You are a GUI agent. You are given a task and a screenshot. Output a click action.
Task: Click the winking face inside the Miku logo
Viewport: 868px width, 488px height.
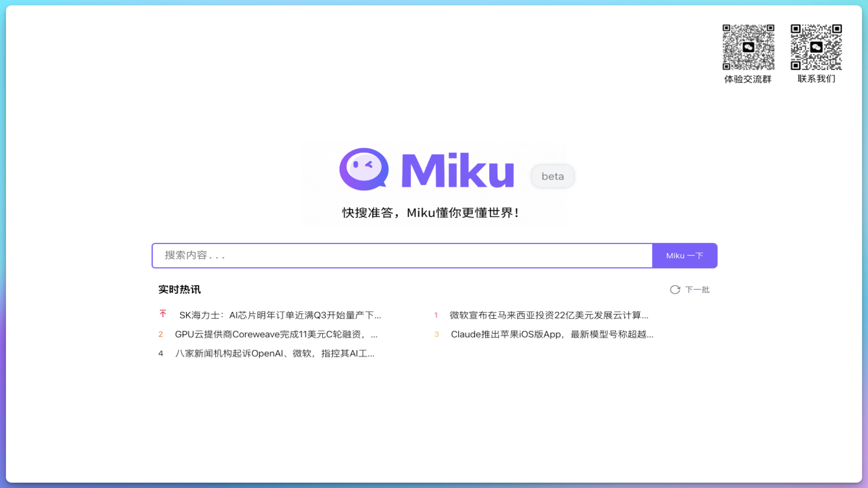point(362,165)
